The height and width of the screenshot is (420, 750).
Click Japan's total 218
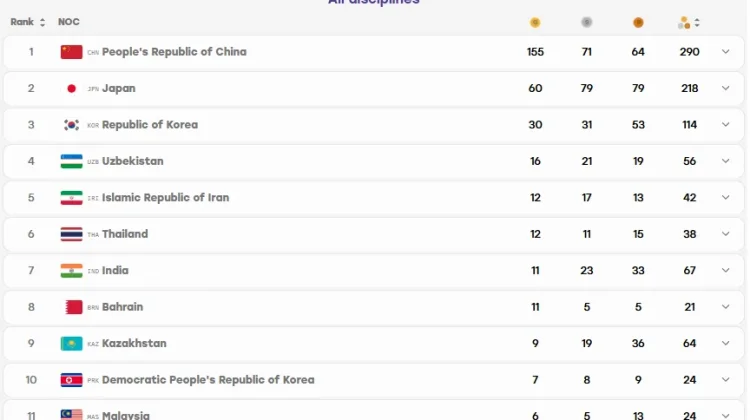point(689,88)
